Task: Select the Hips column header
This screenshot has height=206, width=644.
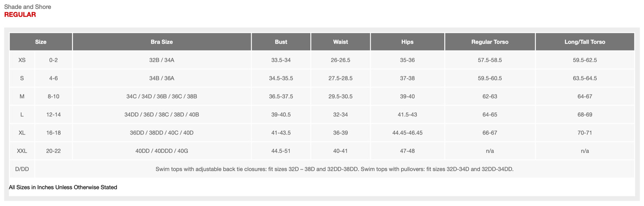Action: click(x=407, y=42)
